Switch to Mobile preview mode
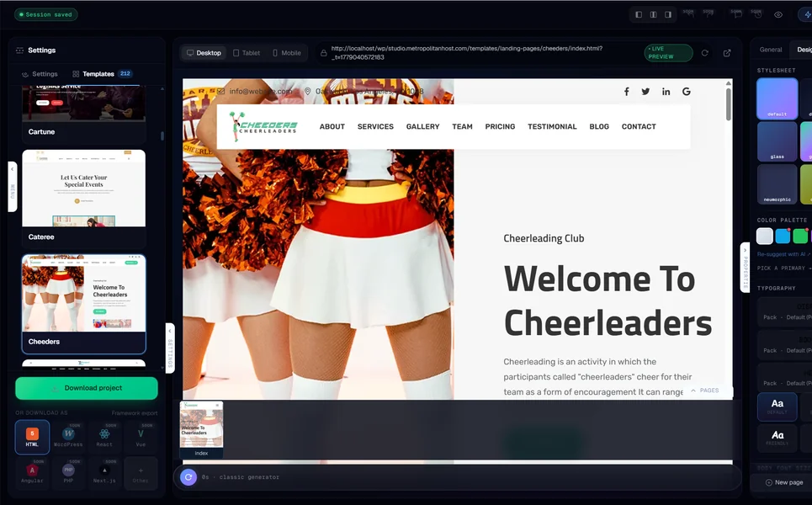Viewport: 812px width, 505px height. [x=286, y=53]
